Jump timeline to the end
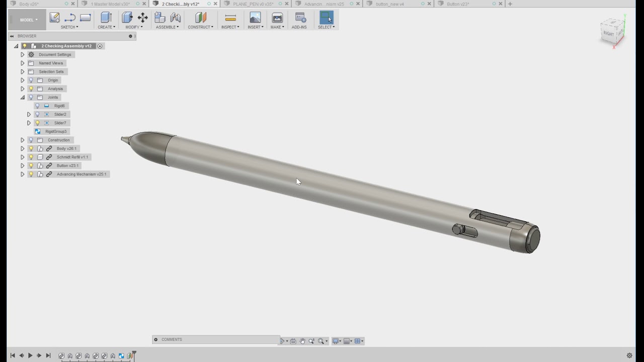Screen dimensions: 644x362 48,355
